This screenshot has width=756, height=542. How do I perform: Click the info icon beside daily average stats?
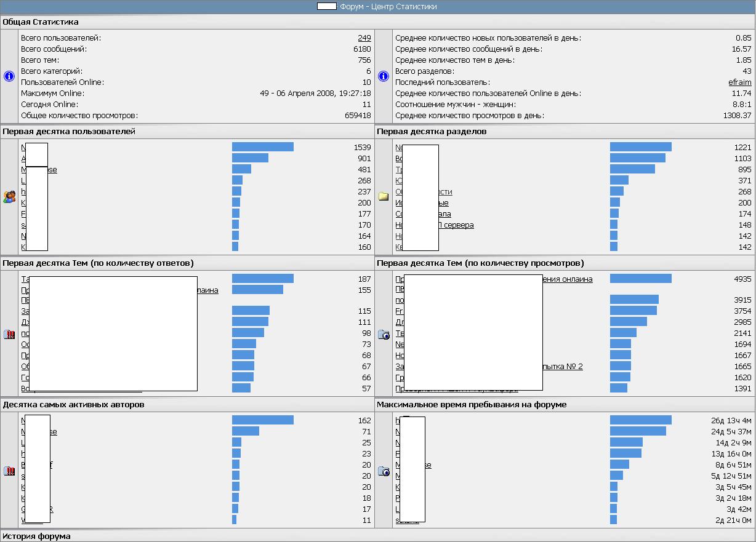point(384,76)
